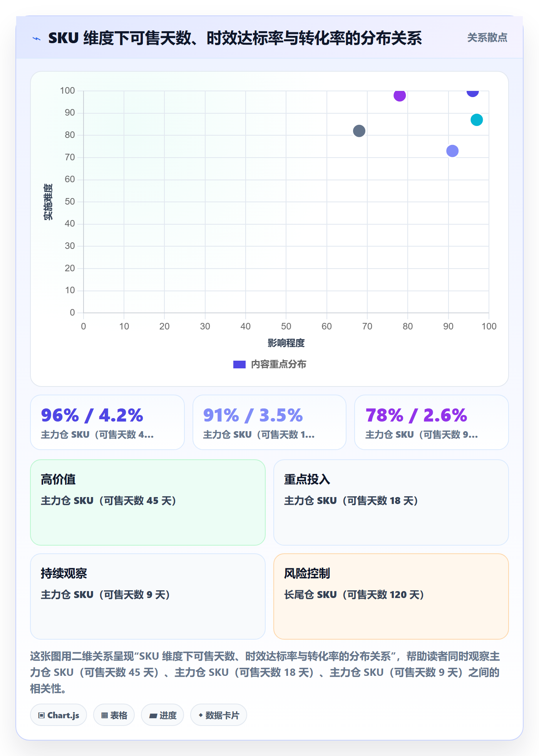This screenshot has width=539, height=756.
Task: Open the 91% / 3.5% stat card
Action: click(269, 422)
